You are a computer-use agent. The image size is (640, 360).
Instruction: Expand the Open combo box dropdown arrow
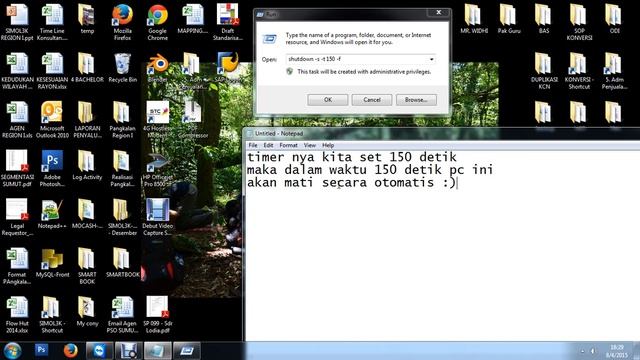(x=431, y=59)
